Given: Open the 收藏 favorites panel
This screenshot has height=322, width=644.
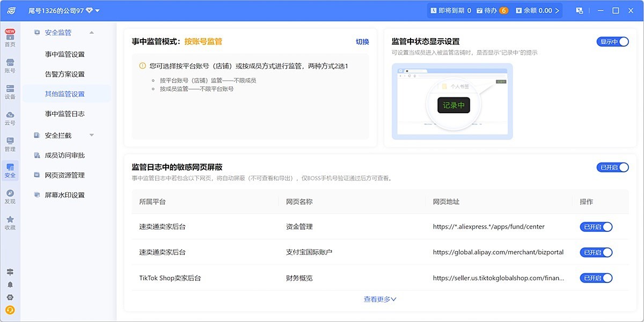Looking at the screenshot, I should [10, 223].
